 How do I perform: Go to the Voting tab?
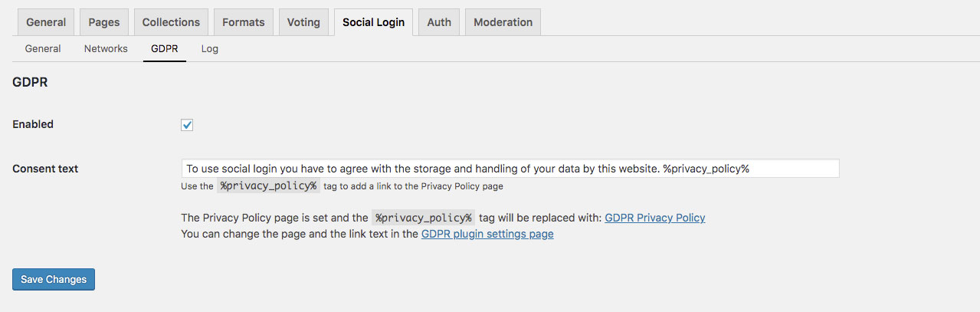(303, 22)
